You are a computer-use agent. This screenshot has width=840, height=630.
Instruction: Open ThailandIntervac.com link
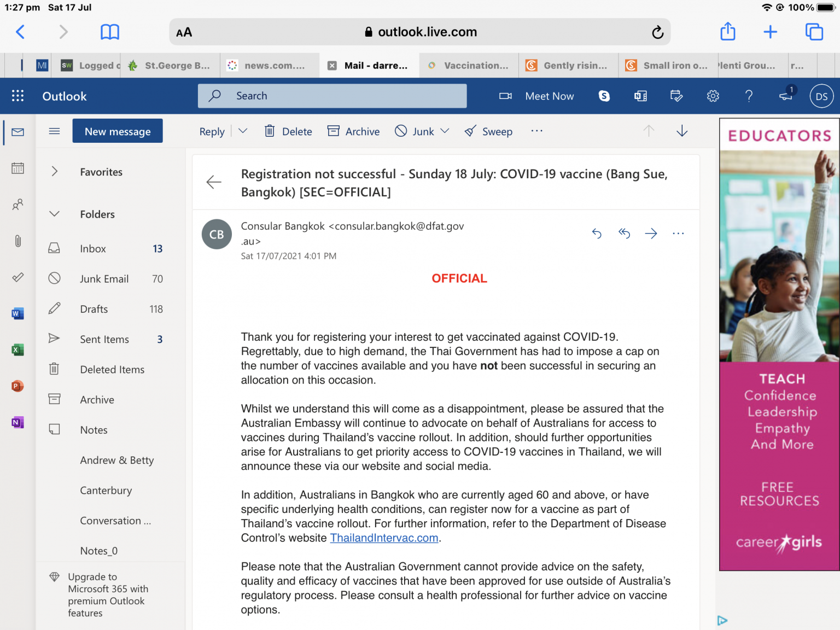point(384,538)
